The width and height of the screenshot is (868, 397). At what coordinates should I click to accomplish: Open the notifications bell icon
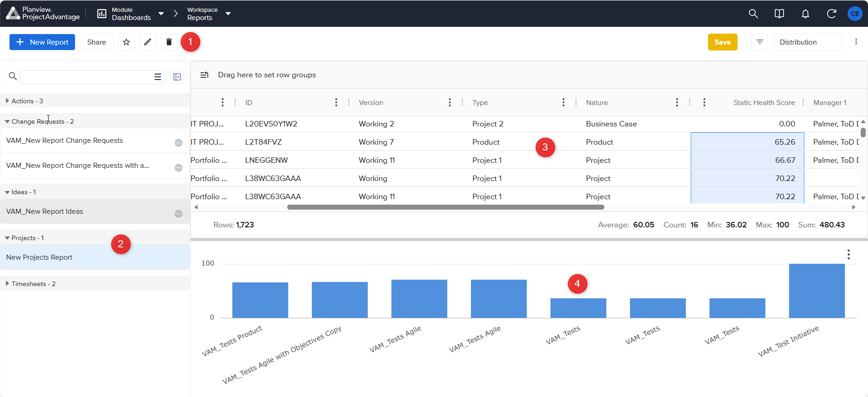(805, 14)
